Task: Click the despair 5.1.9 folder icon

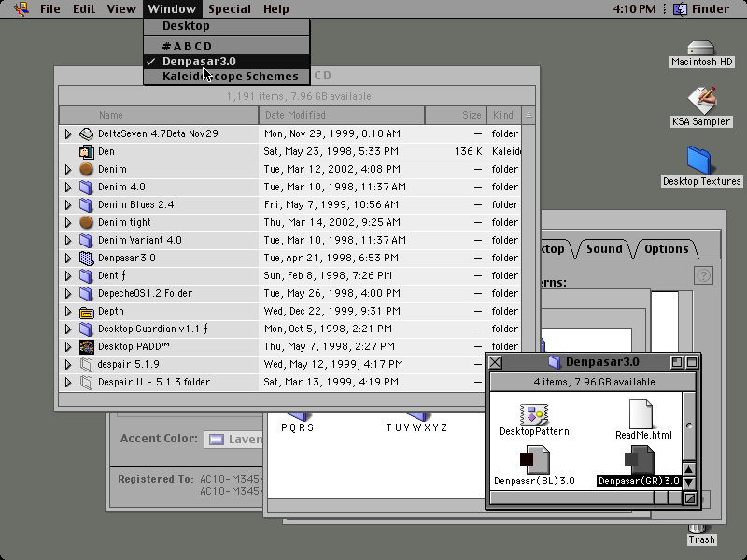Action: 86,364
